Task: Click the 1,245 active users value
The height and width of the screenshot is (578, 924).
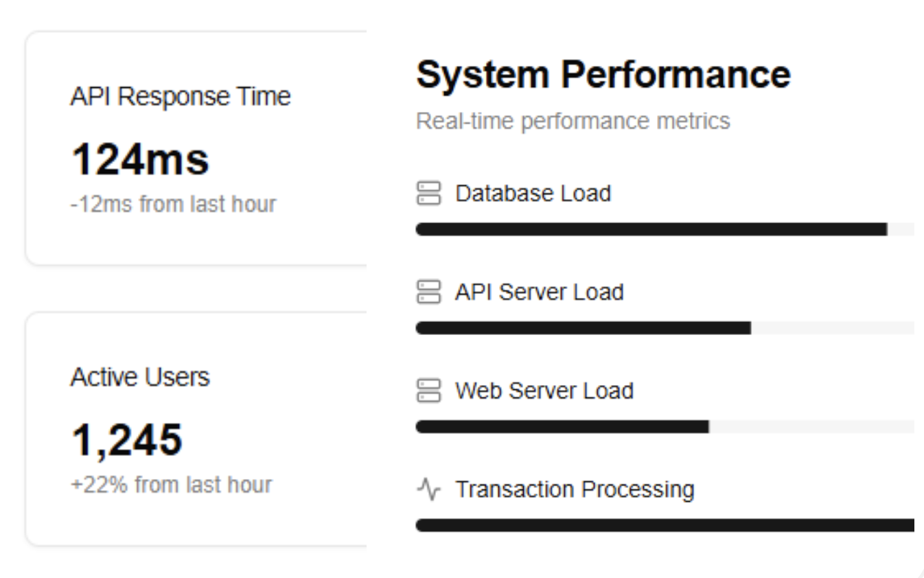Action: point(127,440)
